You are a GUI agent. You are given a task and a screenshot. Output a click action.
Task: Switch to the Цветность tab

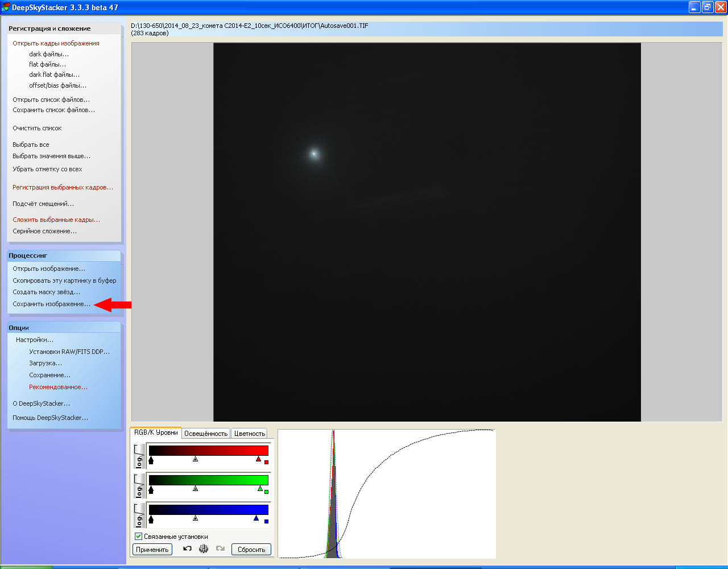click(x=250, y=434)
